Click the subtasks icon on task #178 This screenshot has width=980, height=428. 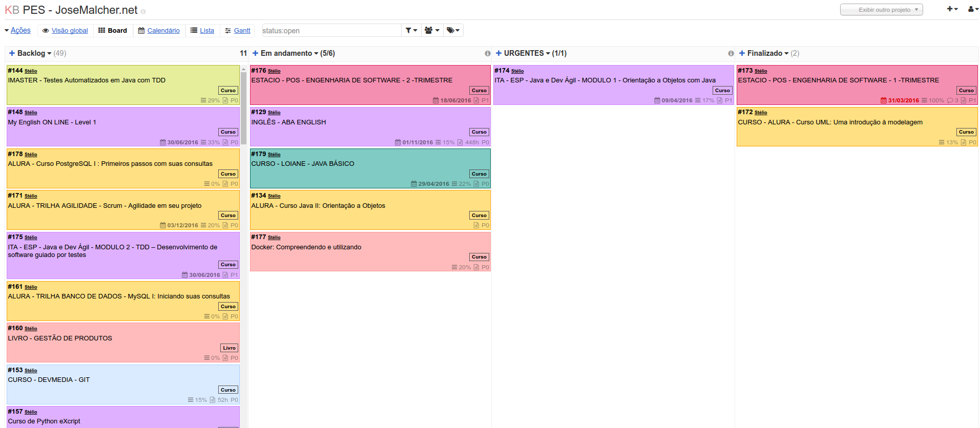click(x=207, y=184)
